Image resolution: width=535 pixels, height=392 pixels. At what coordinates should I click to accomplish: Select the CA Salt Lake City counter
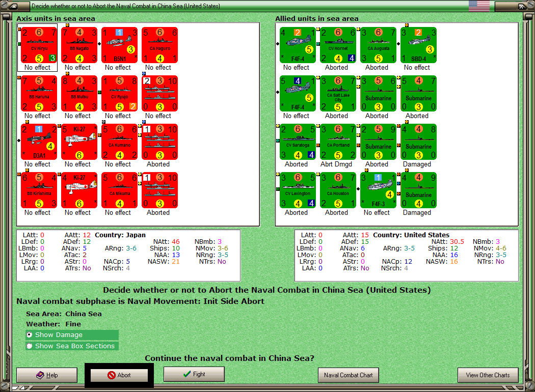(338, 93)
